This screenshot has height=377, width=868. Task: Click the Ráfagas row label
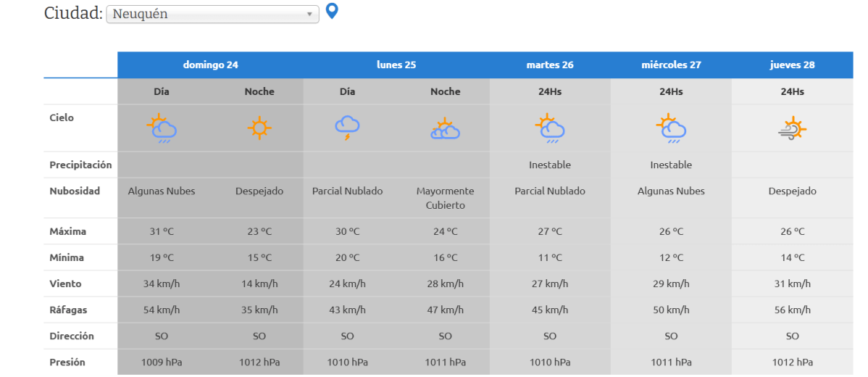[x=68, y=310]
